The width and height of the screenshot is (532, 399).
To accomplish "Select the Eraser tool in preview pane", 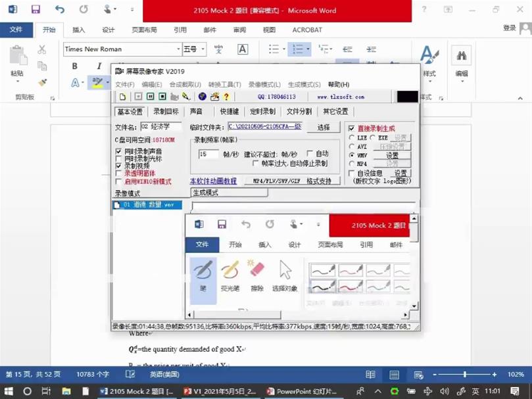I will point(257,275).
